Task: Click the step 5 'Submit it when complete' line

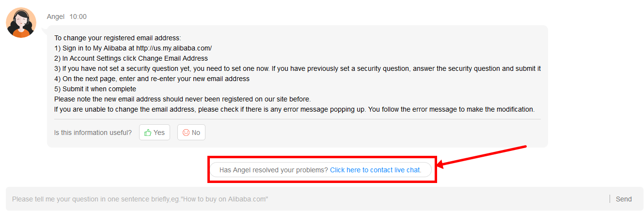Action: 95,89
